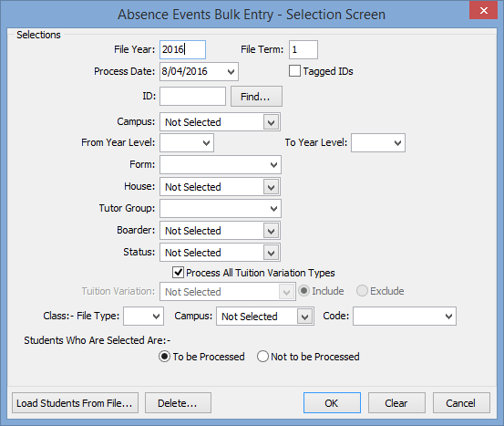The height and width of the screenshot is (426, 504).
Task: Open the From Year Level dropdown
Action: (206, 143)
